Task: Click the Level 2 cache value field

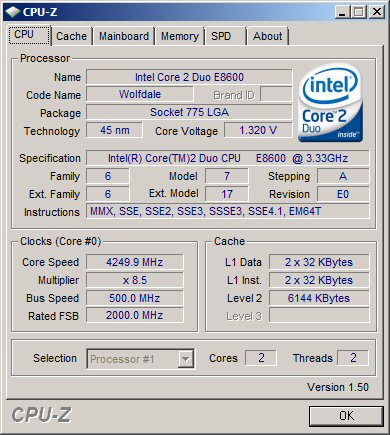Action: click(319, 298)
